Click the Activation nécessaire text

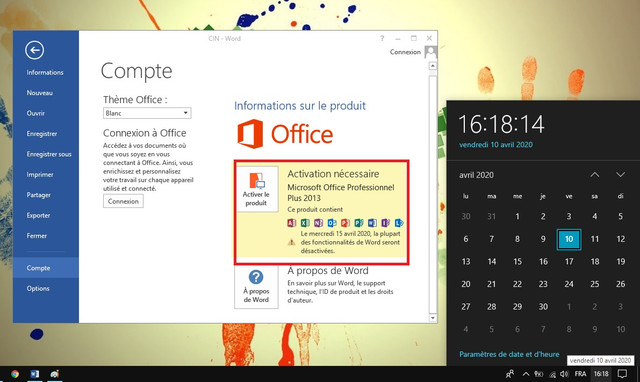coord(333,174)
